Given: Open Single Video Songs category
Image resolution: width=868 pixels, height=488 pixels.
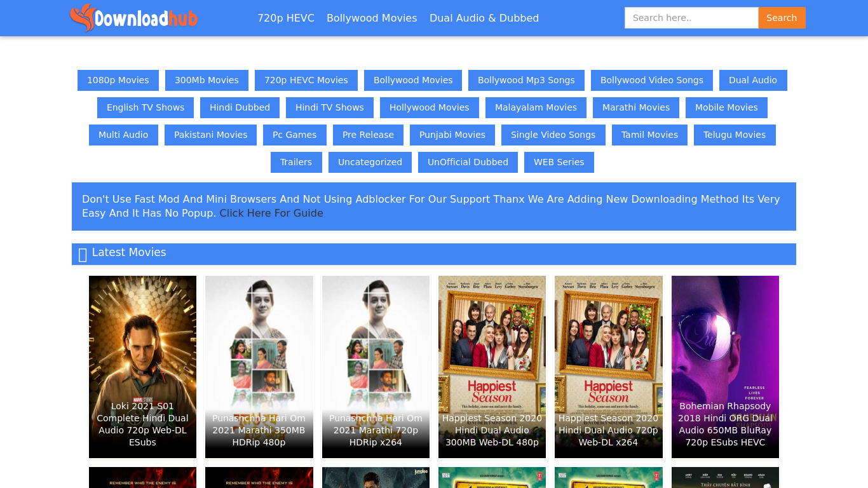Looking at the screenshot, I should (x=553, y=135).
